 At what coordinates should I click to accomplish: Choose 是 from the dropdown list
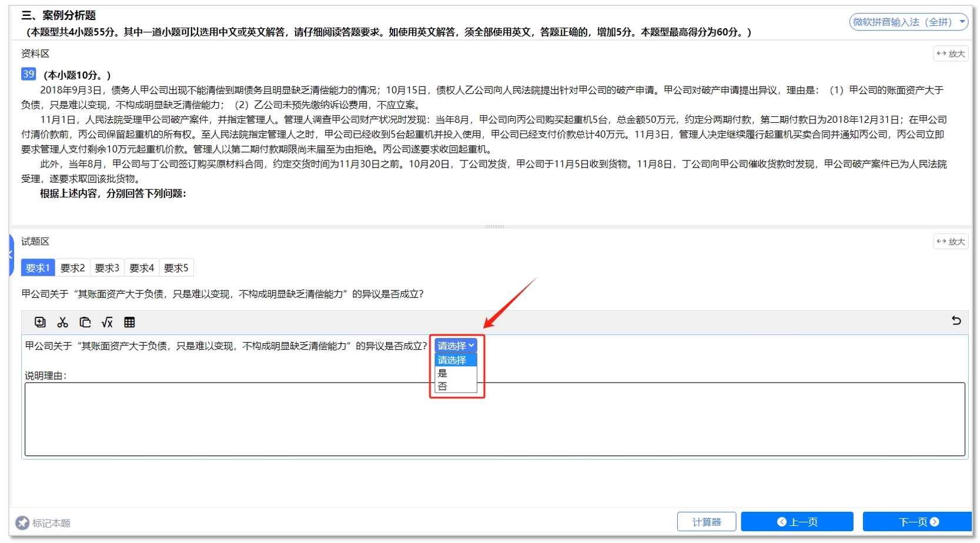click(x=443, y=373)
